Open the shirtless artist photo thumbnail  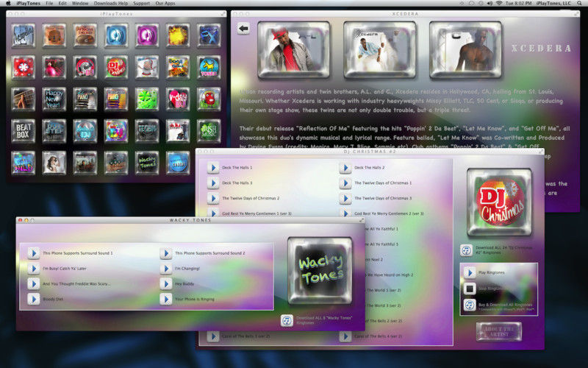coord(465,50)
